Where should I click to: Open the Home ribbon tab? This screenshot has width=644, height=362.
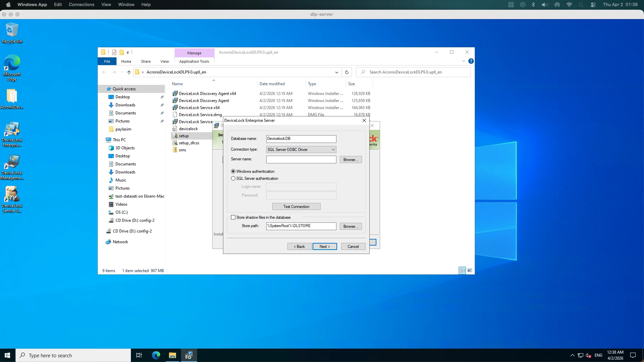pyautogui.click(x=126, y=61)
